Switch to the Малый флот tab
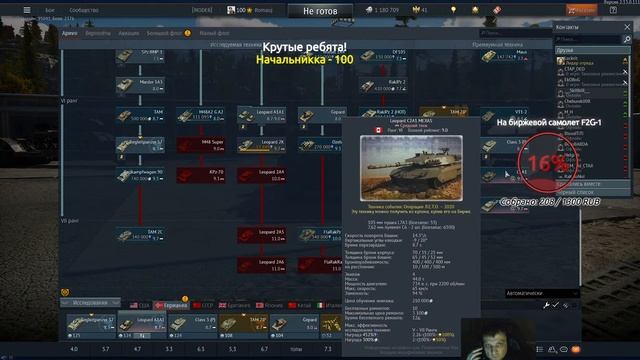This screenshot has width=640, height=360. tap(214, 33)
